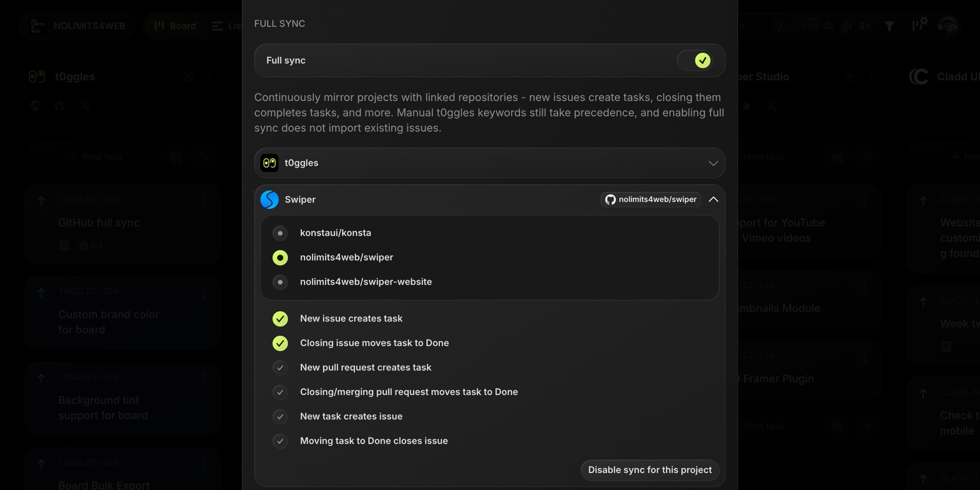Open menu on TOGGLES-505 card
The width and height of the screenshot is (980, 490).
pos(203,378)
